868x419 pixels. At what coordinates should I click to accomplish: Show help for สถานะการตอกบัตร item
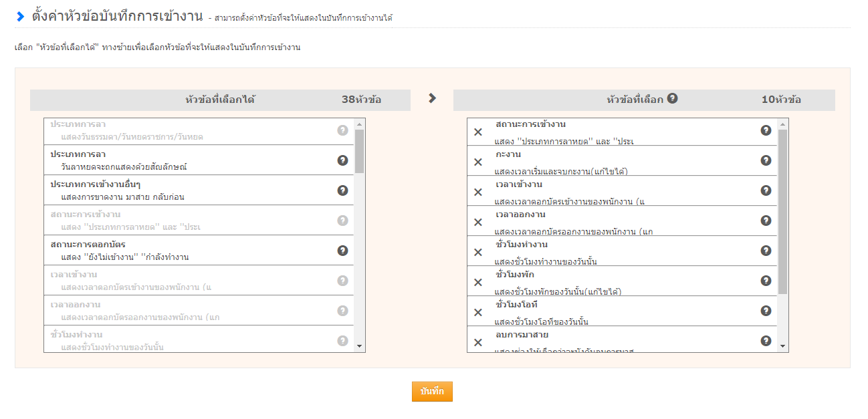pyautogui.click(x=342, y=251)
